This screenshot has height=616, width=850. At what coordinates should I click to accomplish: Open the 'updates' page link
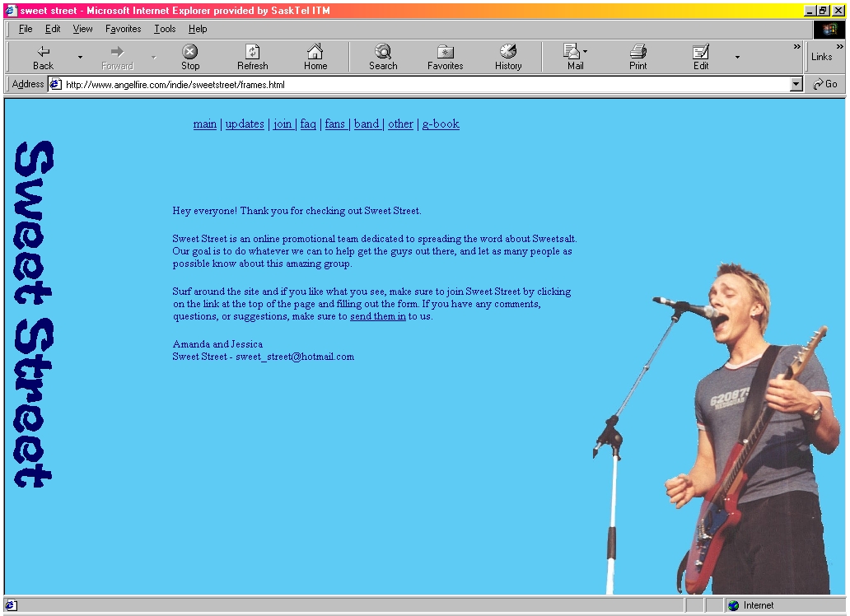pyautogui.click(x=245, y=124)
